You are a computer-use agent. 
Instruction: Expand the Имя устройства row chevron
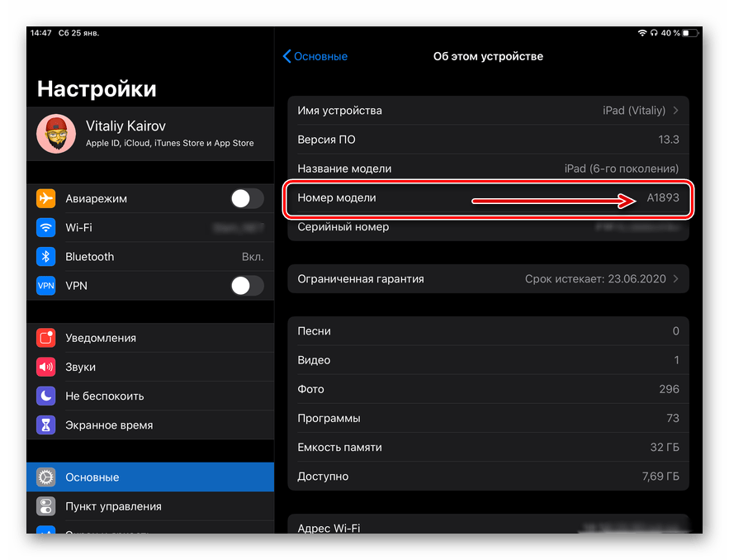(x=676, y=111)
